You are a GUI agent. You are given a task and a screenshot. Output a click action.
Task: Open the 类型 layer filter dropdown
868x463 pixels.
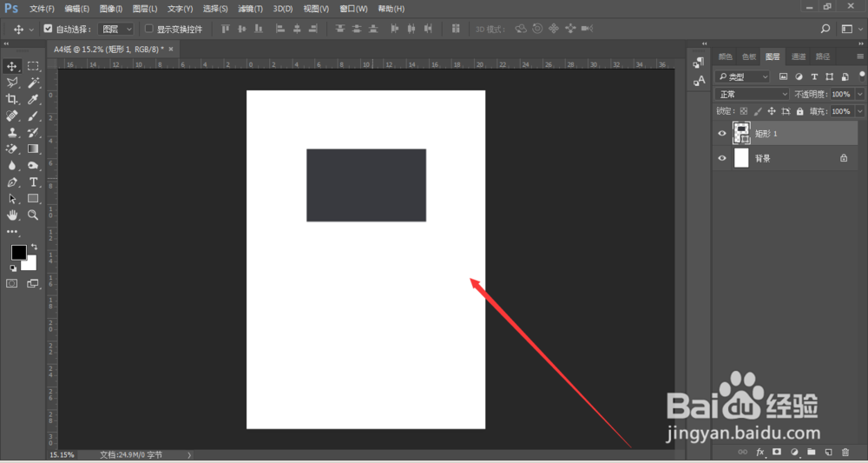(742, 76)
